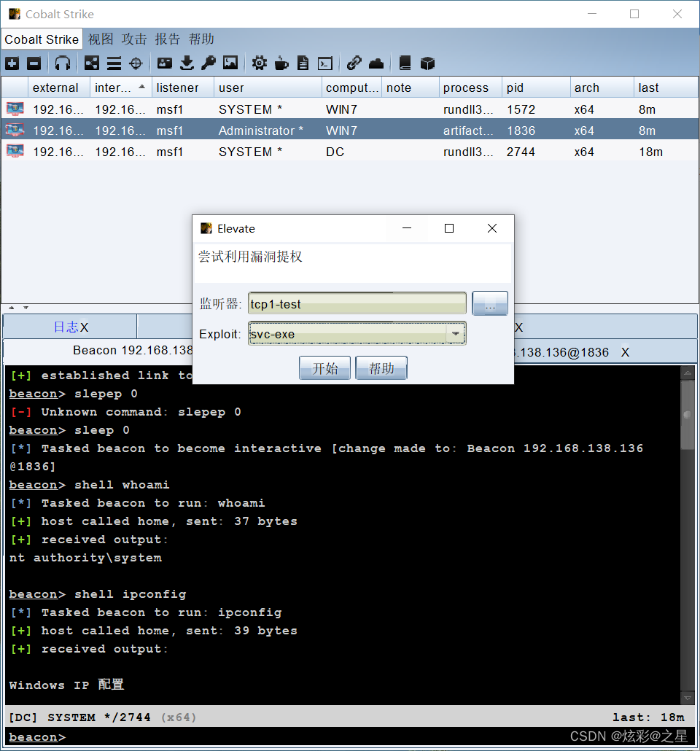The image size is (700, 751).
Task: Sort by the external column header
Action: (x=59, y=87)
